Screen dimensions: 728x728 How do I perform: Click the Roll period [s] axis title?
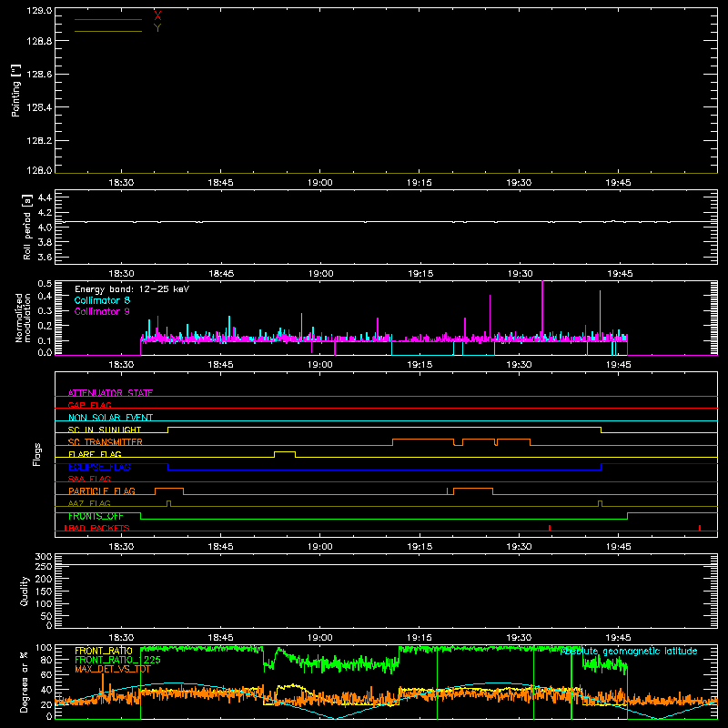coord(27,227)
